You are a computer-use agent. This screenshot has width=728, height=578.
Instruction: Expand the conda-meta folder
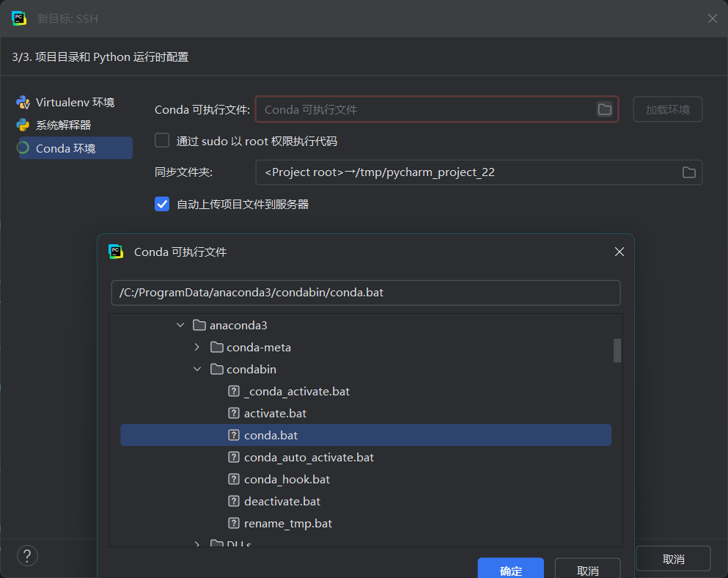coord(197,347)
